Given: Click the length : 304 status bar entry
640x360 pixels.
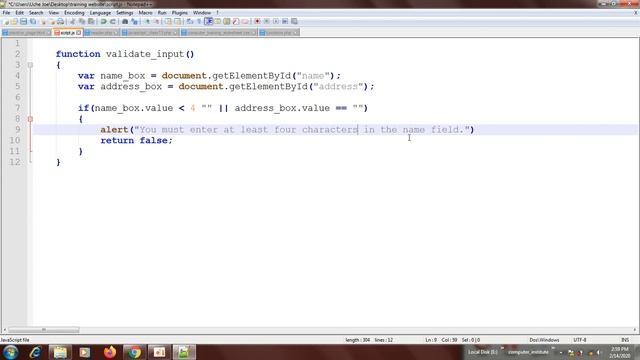Looking at the screenshot, I should [x=358, y=340].
